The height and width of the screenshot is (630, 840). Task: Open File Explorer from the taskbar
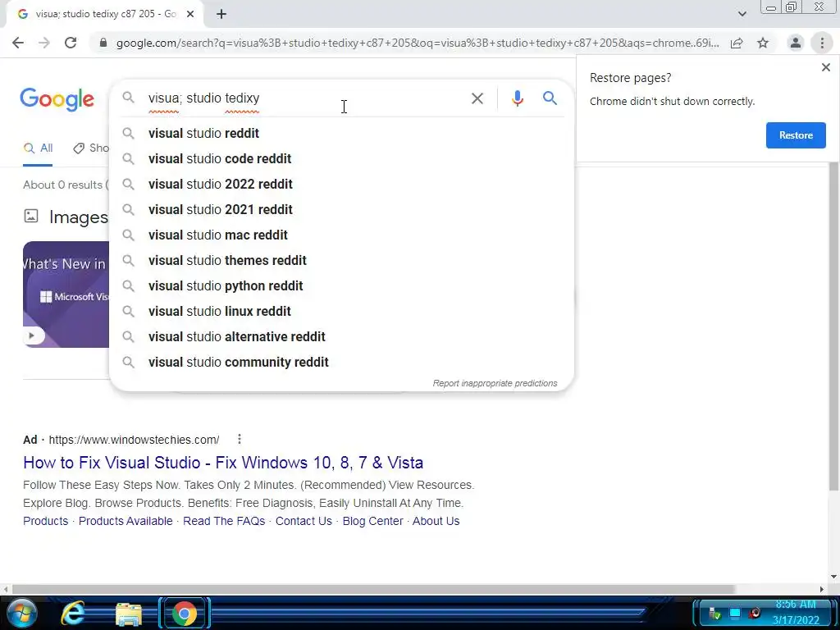click(129, 614)
